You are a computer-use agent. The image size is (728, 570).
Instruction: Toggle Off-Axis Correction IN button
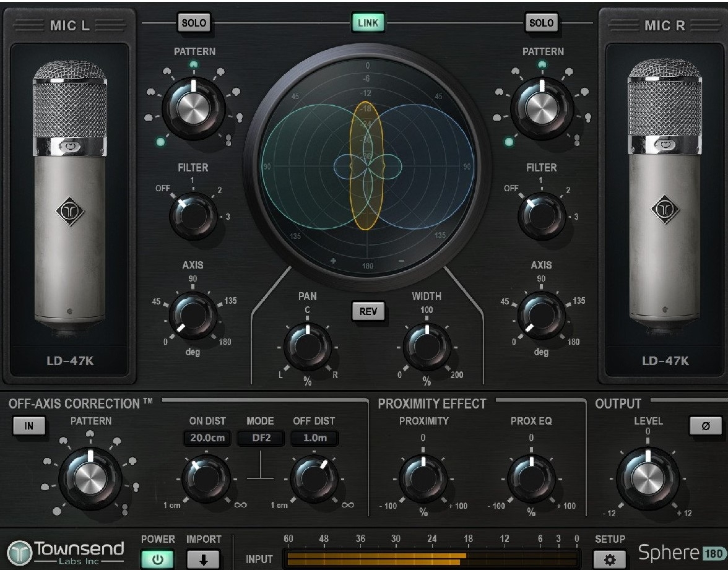point(29,426)
